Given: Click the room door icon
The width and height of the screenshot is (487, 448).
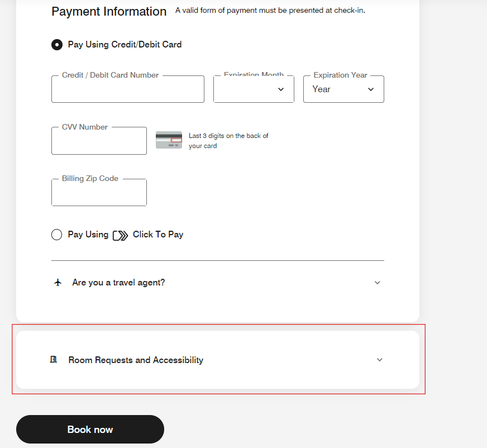Looking at the screenshot, I should (54, 359).
